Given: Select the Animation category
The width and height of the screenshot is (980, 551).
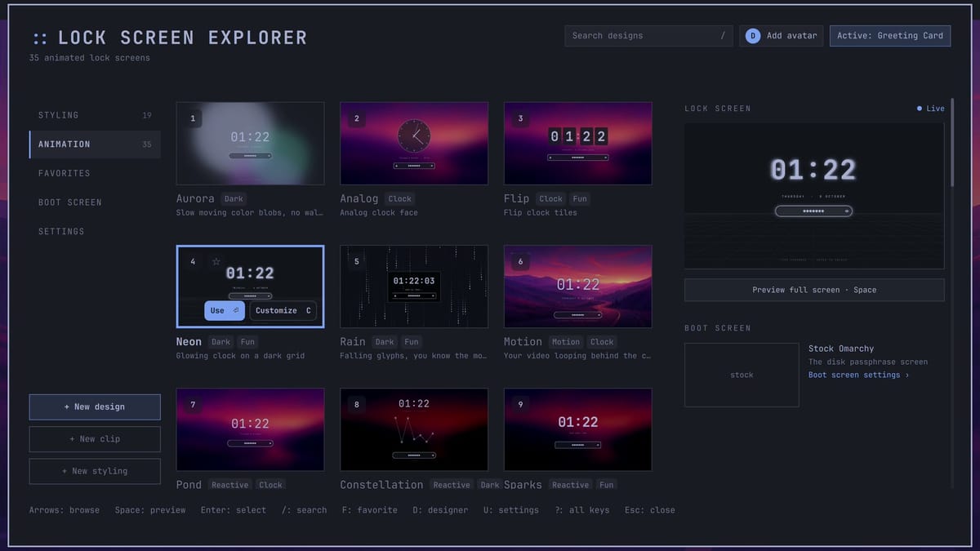Looking at the screenshot, I should point(95,144).
